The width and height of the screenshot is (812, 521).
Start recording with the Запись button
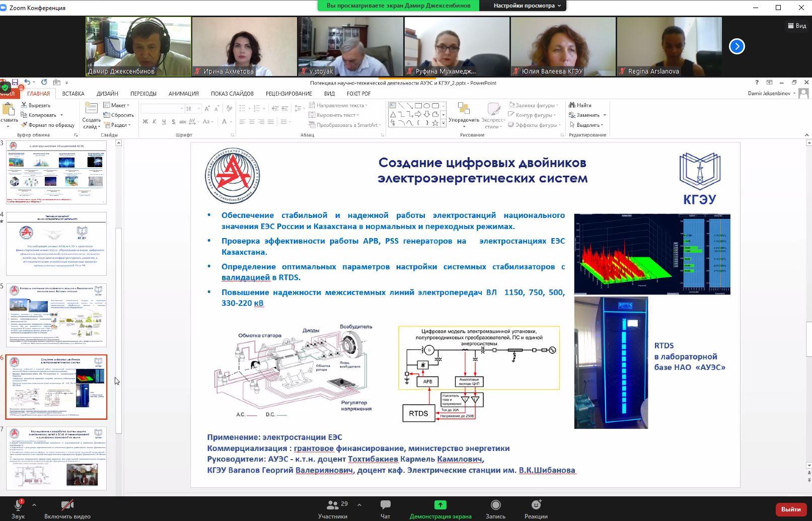[495, 505]
